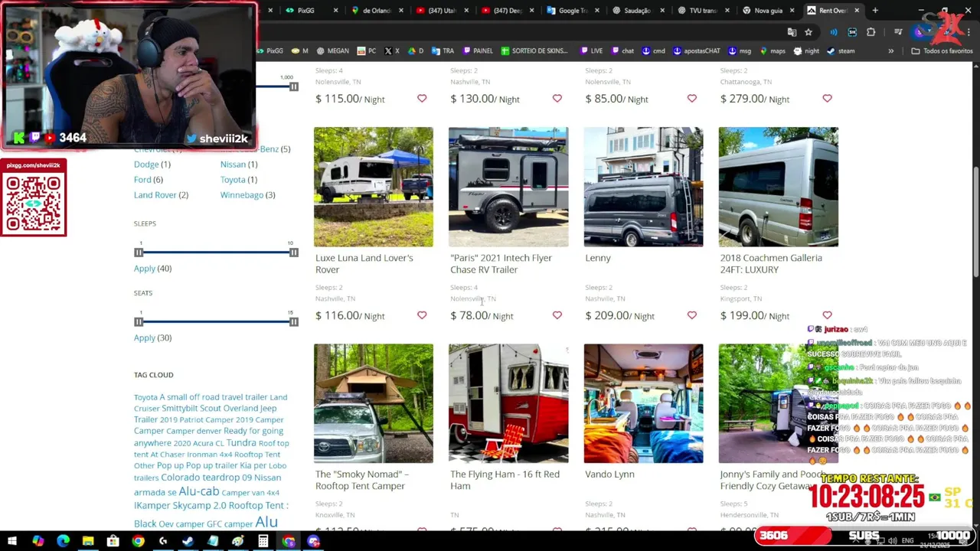The height and width of the screenshot is (551, 980).
Task: Favorite the Lenny listing heart icon
Action: pos(692,315)
